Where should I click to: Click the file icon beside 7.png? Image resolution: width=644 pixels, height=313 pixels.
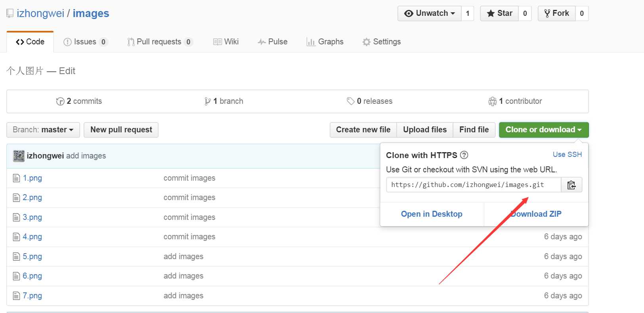tap(16, 296)
